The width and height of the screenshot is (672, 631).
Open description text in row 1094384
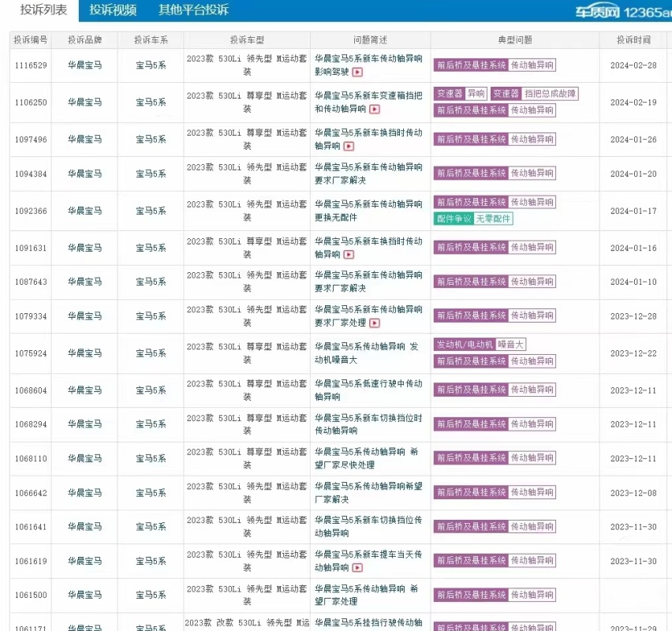tap(368, 174)
